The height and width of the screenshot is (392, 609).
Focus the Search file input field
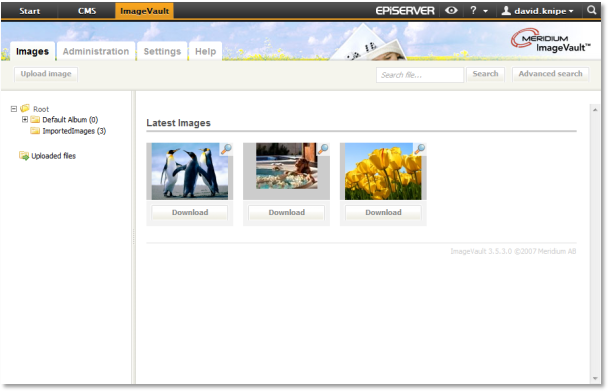pos(420,75)
